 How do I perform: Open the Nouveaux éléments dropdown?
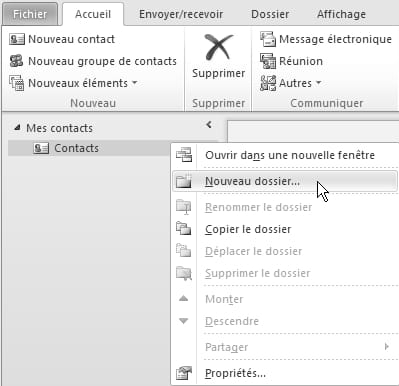[x=73, y=83]
